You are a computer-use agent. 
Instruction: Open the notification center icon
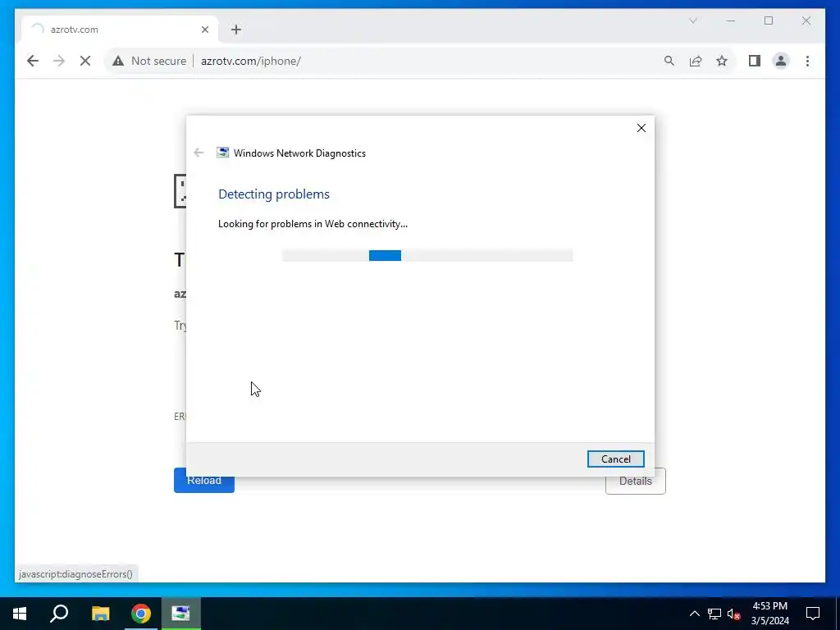pyautogui.click(x=813, y=614)
